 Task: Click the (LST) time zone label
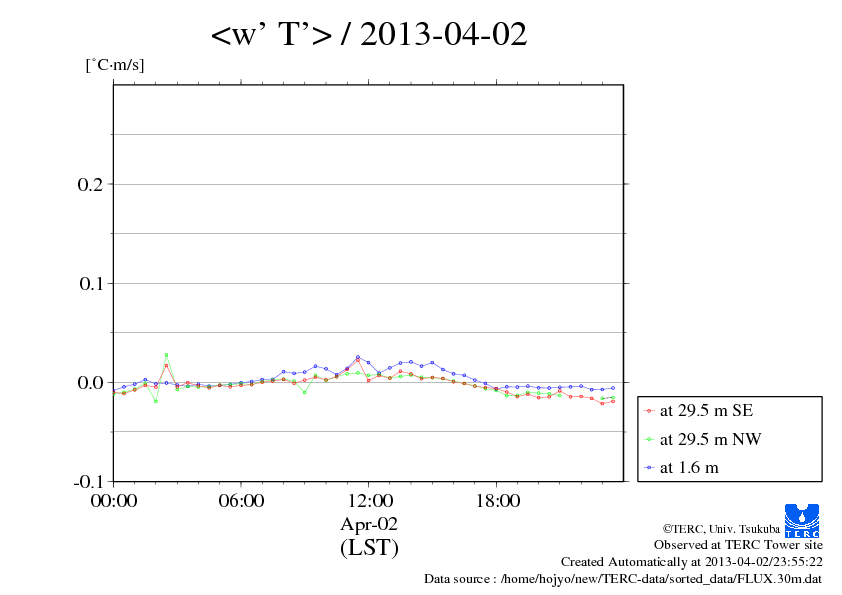click(369, 547)
